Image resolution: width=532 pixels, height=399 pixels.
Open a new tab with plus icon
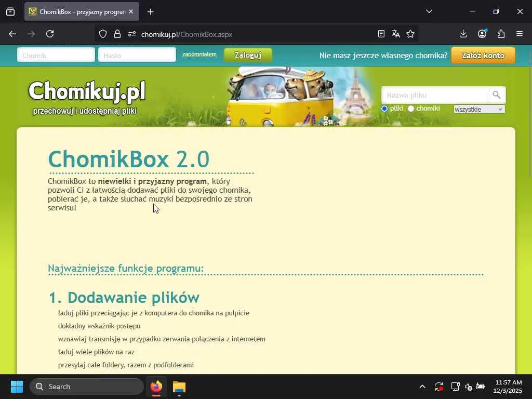pos(151,12)
